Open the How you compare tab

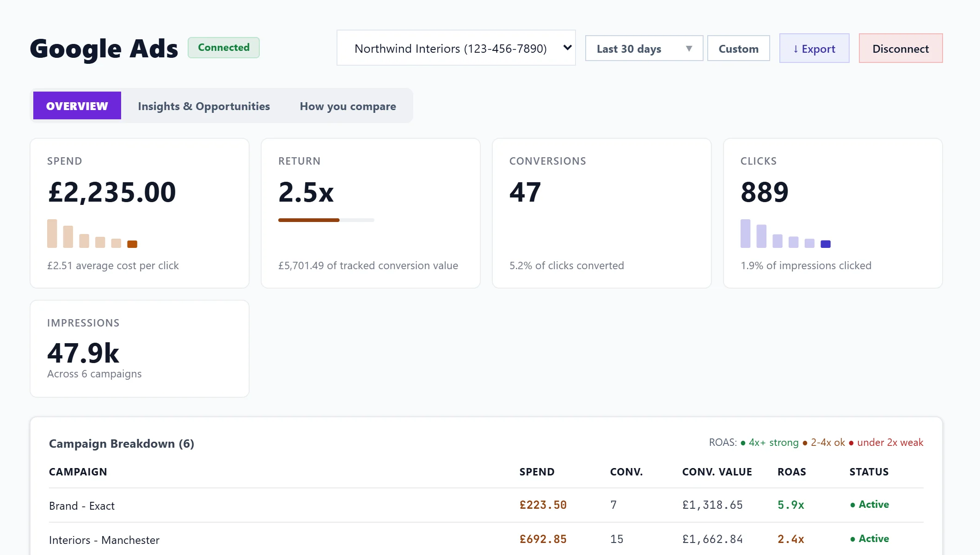pyautogui.click(x=348, y=106)
